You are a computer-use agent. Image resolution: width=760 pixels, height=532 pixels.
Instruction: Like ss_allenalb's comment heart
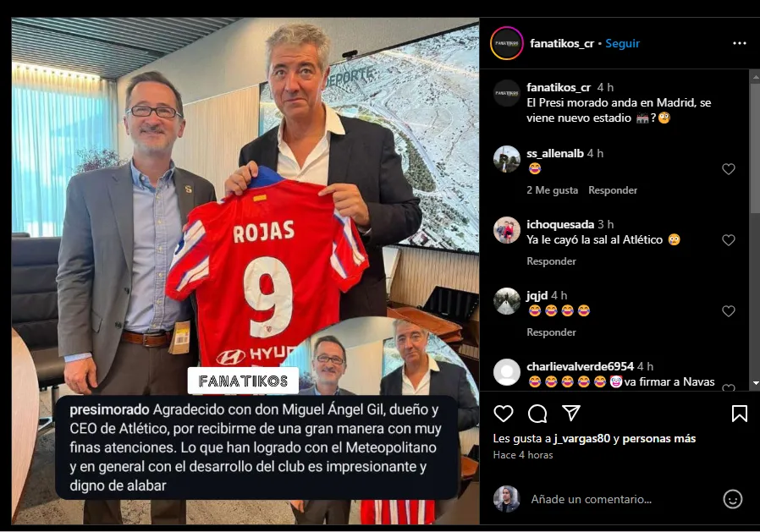[729, 169]
